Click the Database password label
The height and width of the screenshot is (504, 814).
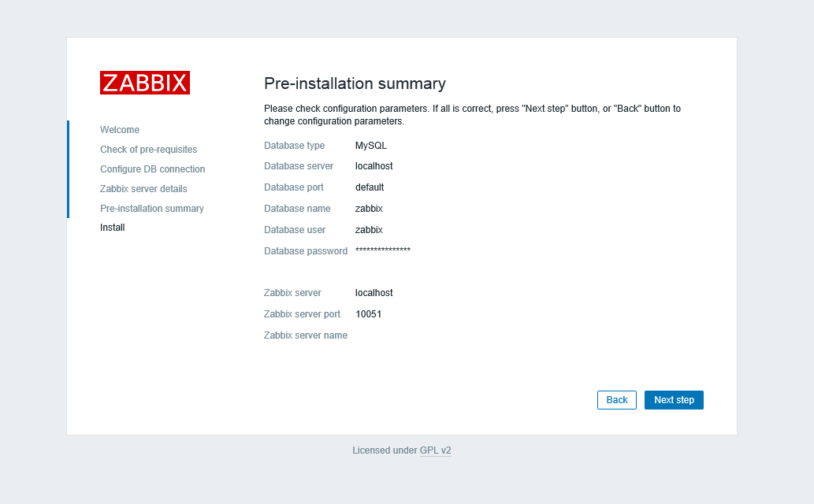pos(306,251)
